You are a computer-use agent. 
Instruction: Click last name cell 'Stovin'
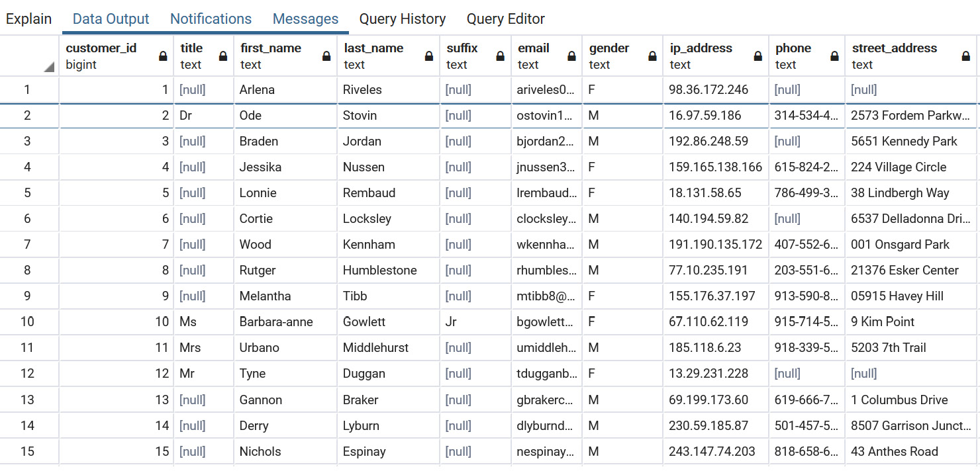pos(389,115)
